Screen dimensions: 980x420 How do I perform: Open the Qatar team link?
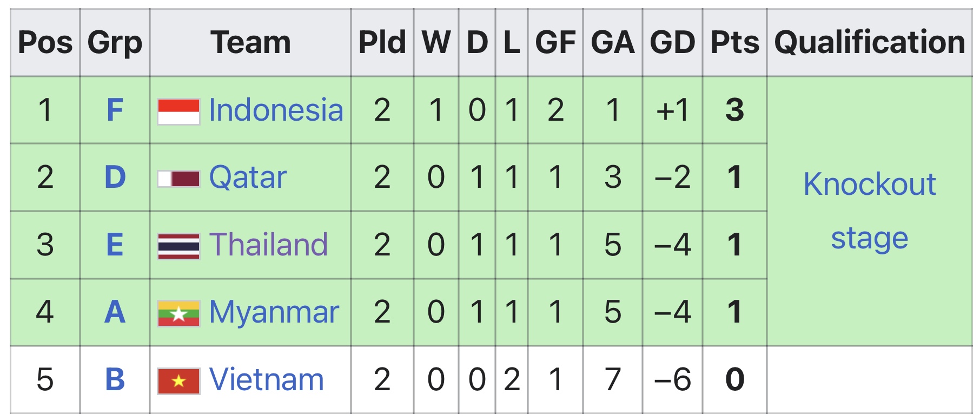coord(248,178)
